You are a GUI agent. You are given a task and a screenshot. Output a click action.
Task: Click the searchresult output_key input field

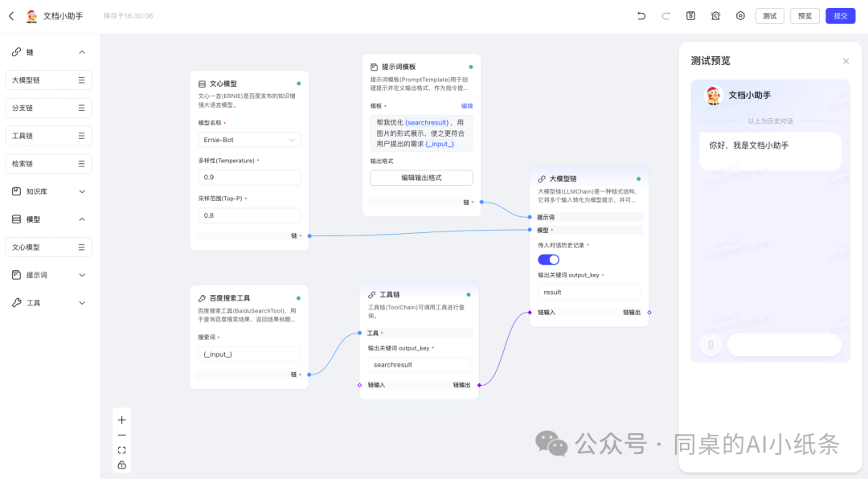pyautogui.click(x=419, y=364)
